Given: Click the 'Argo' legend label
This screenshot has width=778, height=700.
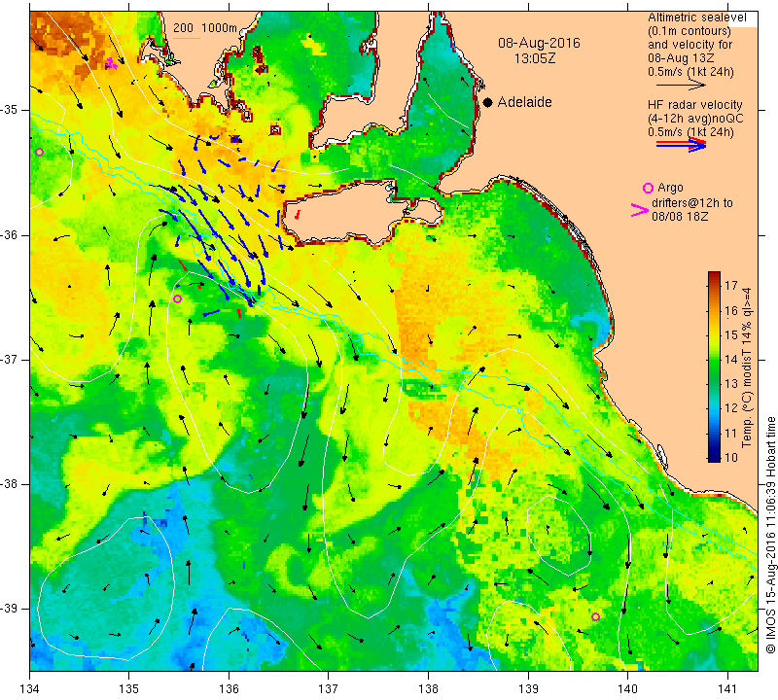Looking at the screenshot, I should coord(670,188).
